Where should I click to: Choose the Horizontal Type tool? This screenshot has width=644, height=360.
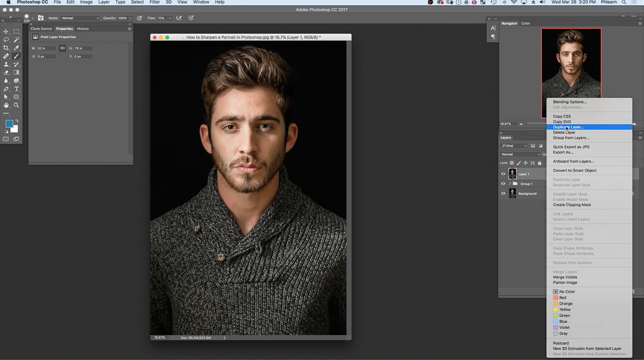point(17,89)
